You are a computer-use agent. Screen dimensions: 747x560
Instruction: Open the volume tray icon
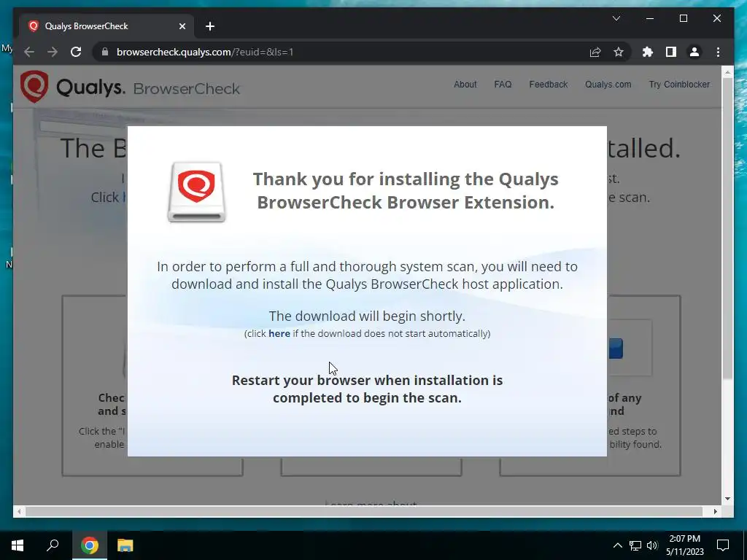[652, 545]
